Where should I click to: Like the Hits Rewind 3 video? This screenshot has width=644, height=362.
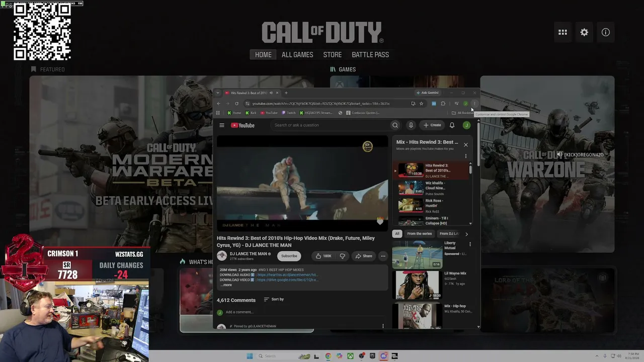coord(323,256)
